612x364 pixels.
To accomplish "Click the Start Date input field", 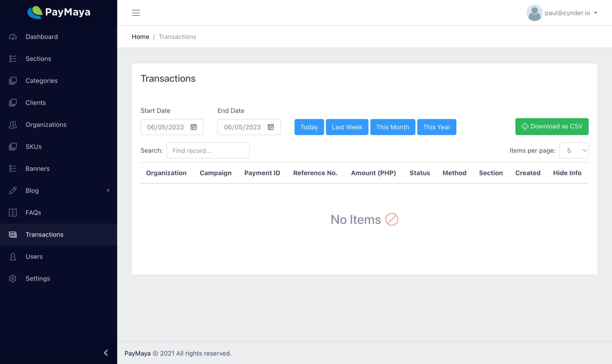I will [x=172, y=127].
